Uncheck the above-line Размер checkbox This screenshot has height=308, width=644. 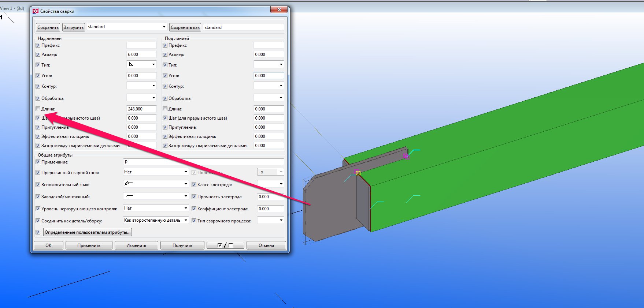coord(38,55)
